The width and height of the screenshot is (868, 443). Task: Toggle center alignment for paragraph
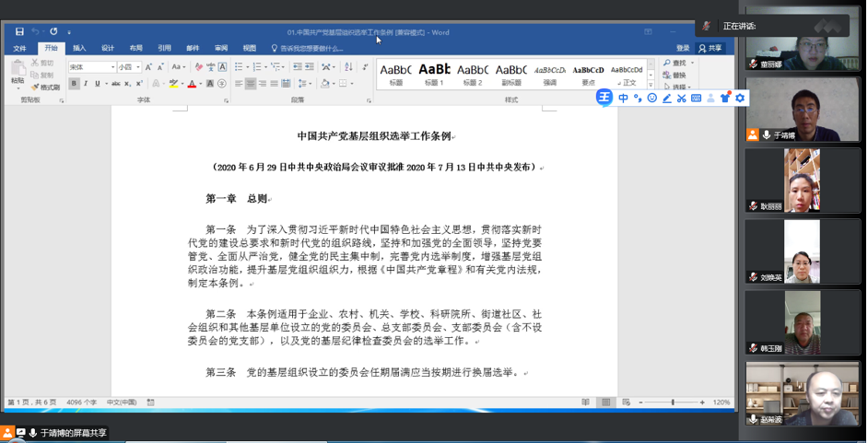click(x=251, y=84)
